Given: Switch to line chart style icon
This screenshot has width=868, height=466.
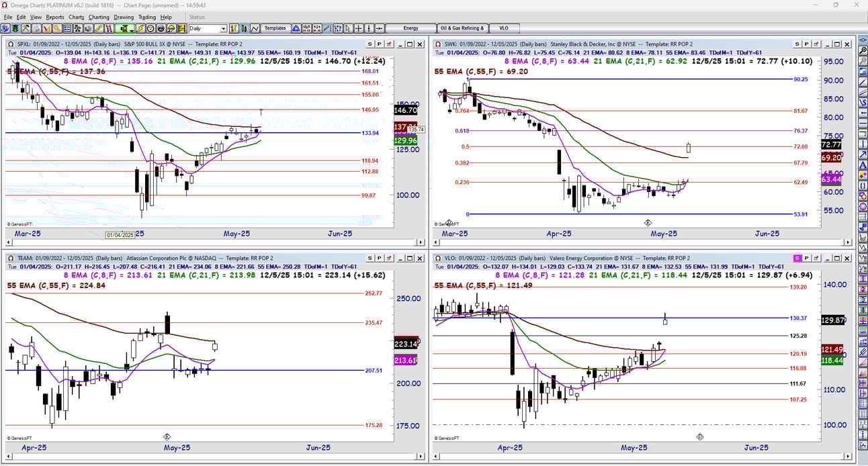Looking at the screenshot, I should pos(255,29).
